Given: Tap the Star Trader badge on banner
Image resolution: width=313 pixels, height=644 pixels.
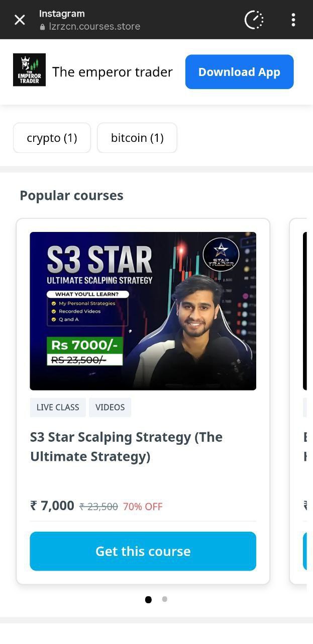Looking at the screenshot, I should pos(221,255).
